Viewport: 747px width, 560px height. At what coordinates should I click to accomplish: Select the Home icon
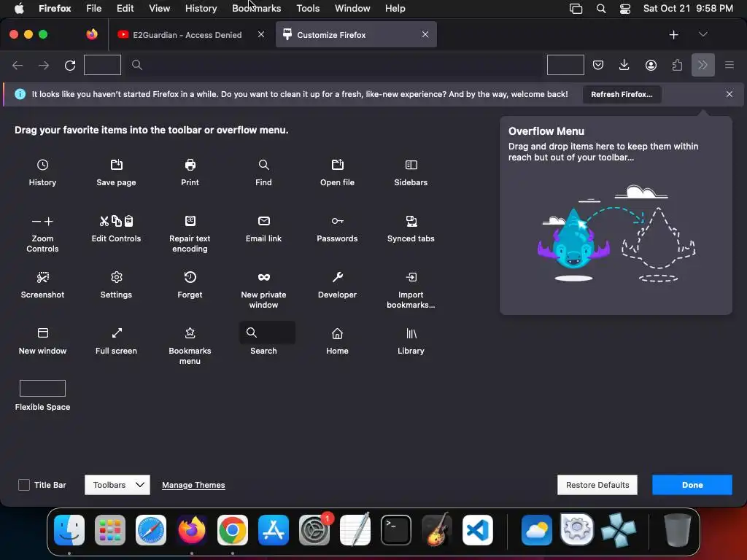337,333
